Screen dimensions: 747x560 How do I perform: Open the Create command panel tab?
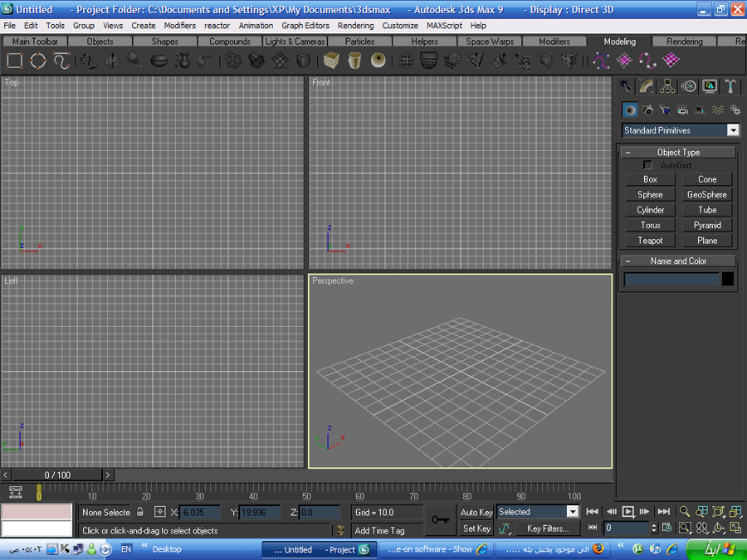(625, 86)
